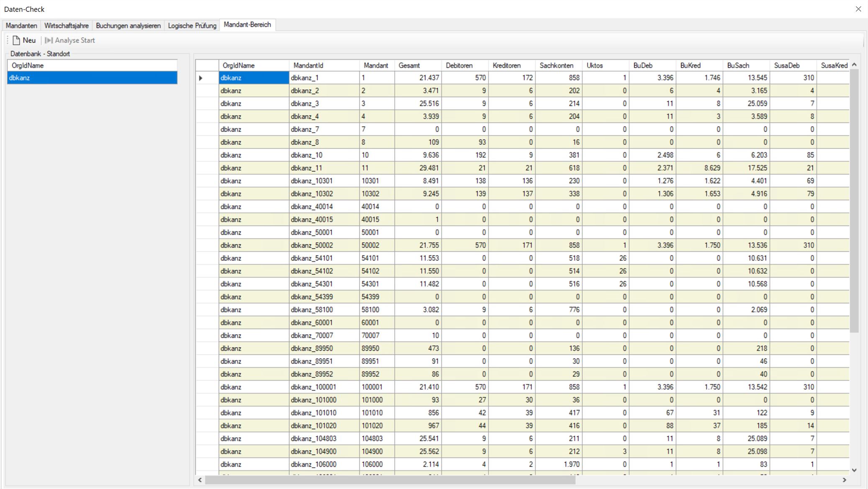This screenshot has width=868, height=489.
Task: Click the toolbar grip handle
Action: tap(8, 40)
